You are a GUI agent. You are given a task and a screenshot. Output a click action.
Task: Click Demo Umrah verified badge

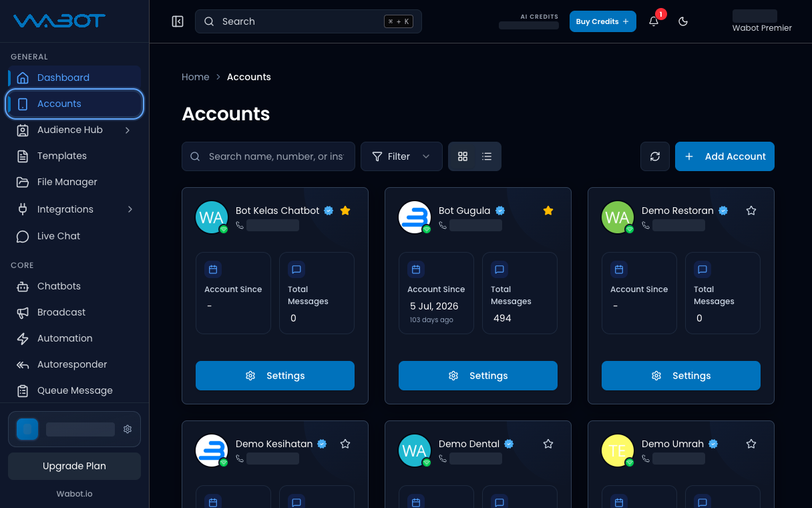coord(713,444)
